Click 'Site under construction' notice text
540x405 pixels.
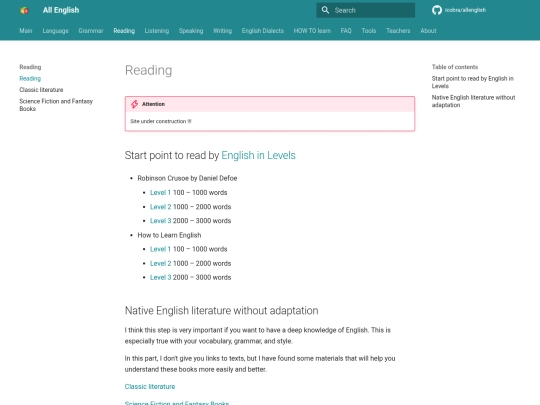[160, 121]
